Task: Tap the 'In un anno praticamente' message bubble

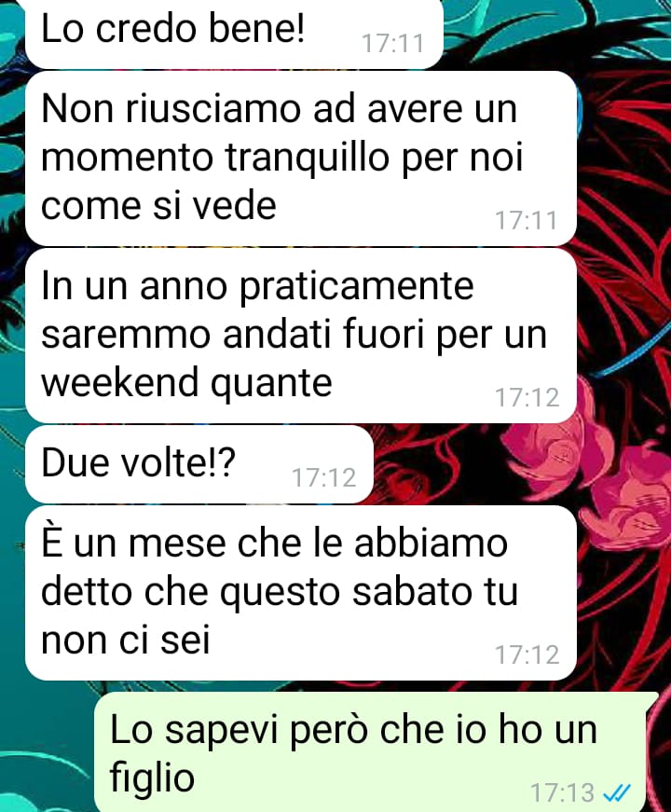Action: click(301, 335)
